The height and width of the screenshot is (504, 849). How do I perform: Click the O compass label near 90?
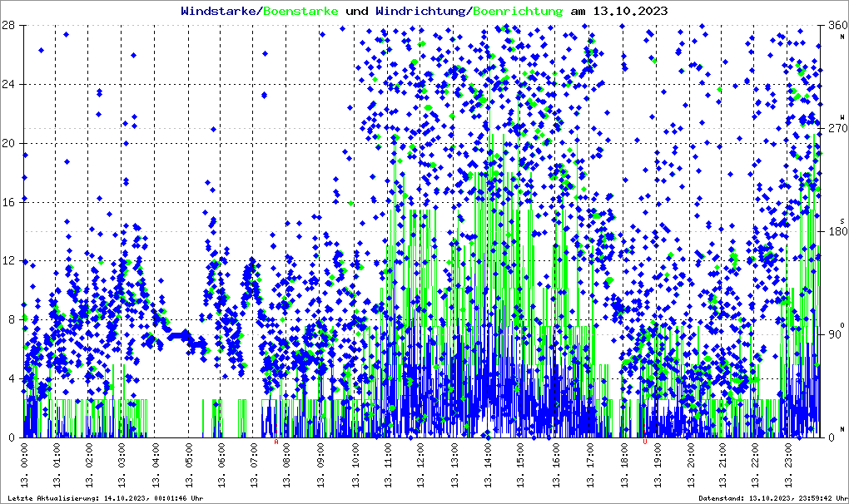click(842, 324)
